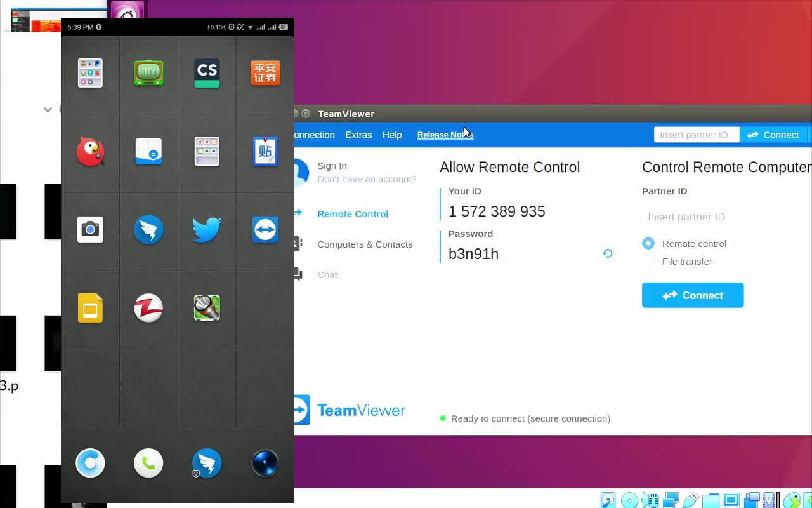Viewport: 812px width, 508px height.
Task: Click the Wi-Fi icon on phone status bar
Action: pyautogui.click(x=250, y=27)
